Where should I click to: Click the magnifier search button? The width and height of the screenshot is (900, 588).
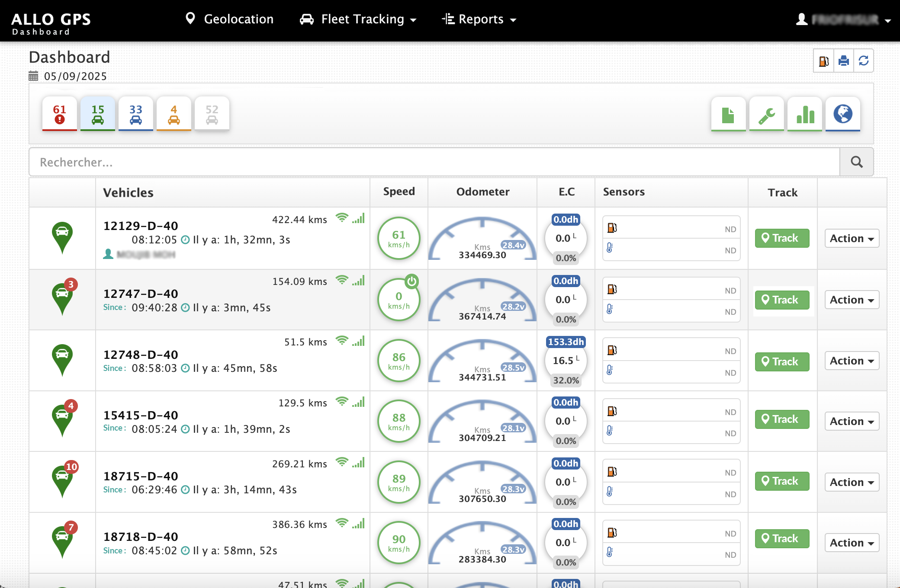pyautogui.click(x=856, y=162)
